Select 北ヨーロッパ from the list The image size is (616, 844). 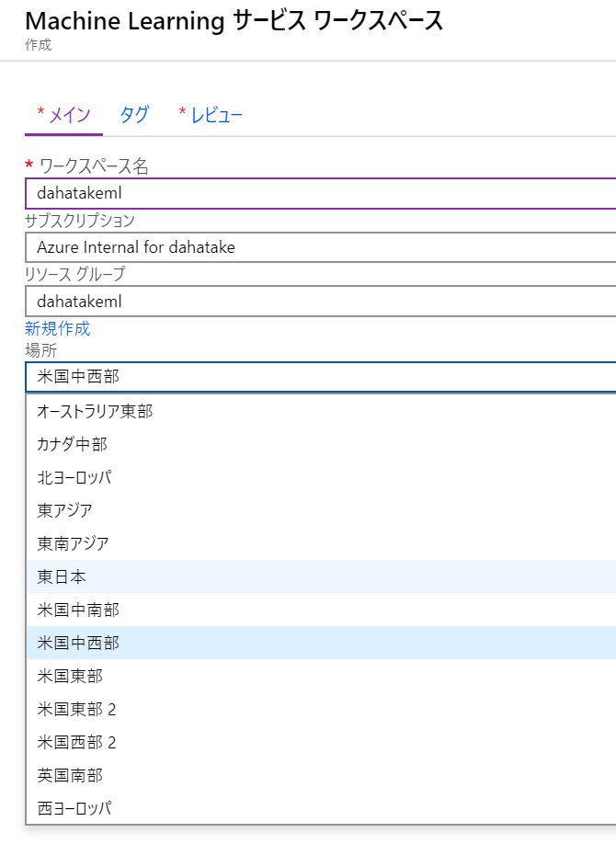pyautogui.click(x=321, y=477)
